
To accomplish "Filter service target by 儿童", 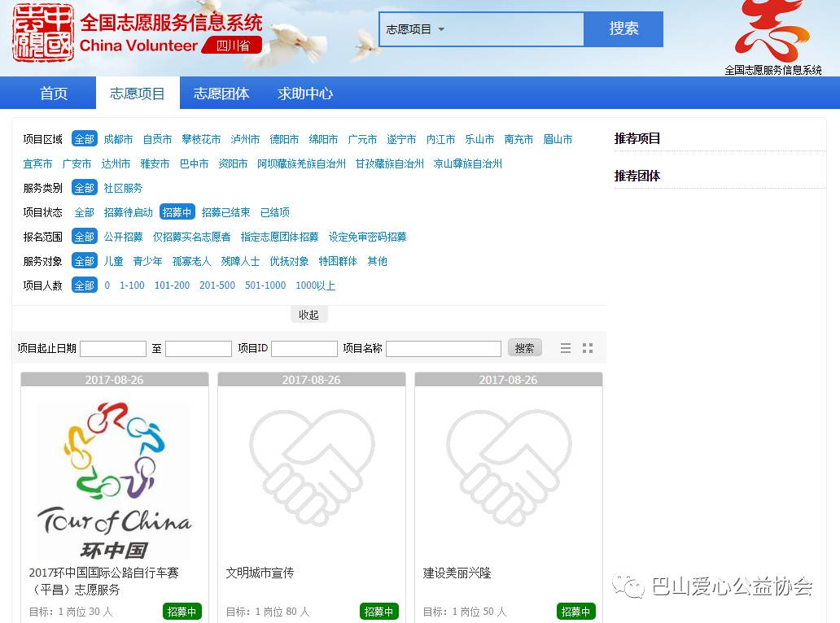I will pos(114,261).
